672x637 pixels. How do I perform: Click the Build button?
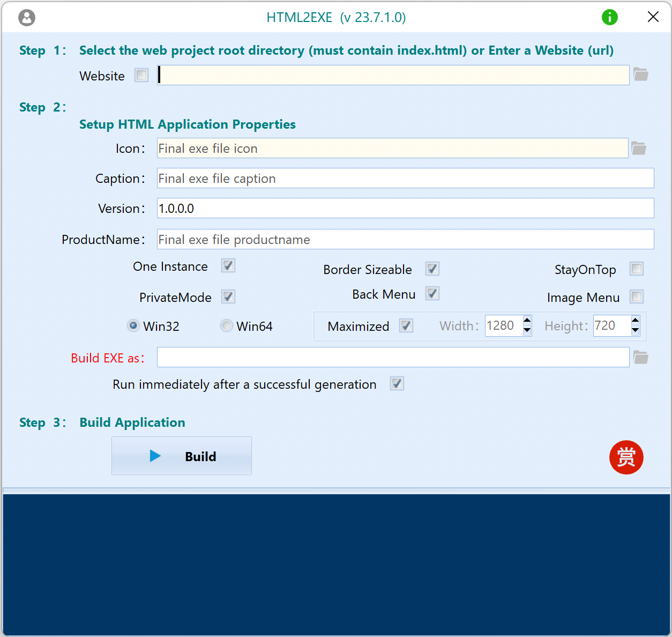(x=182, y=456)
